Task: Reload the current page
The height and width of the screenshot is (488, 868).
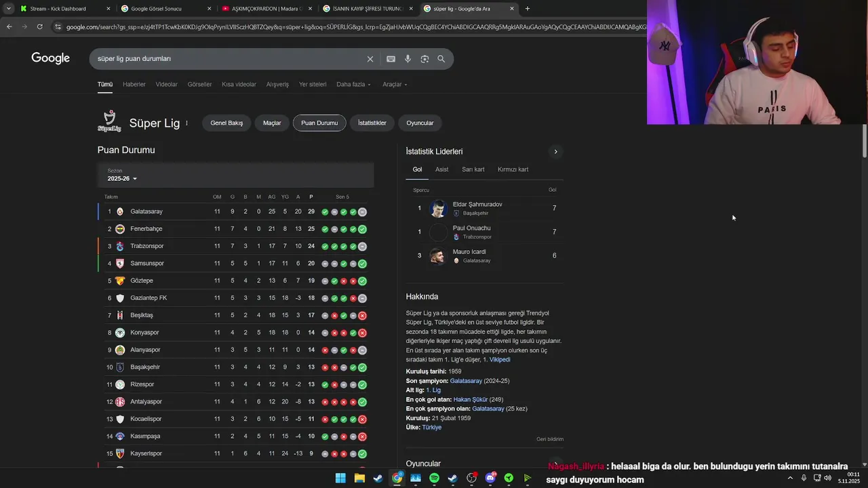Action: pos(40,26)
